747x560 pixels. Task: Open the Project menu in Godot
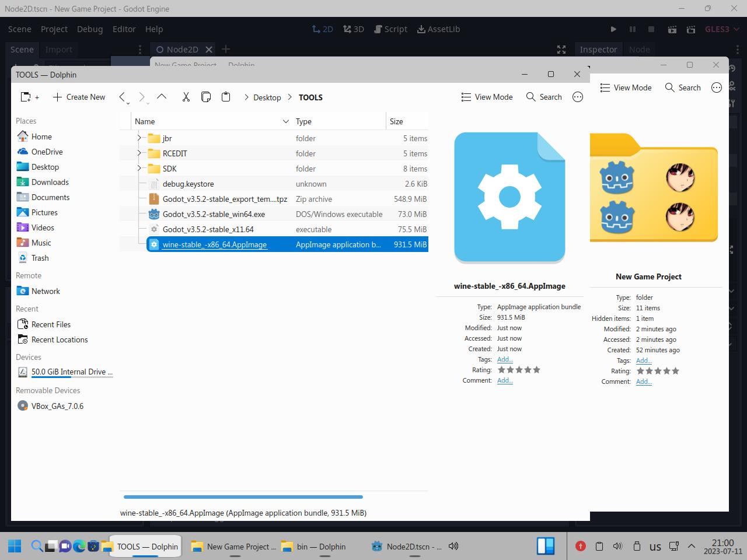point(54,29)
